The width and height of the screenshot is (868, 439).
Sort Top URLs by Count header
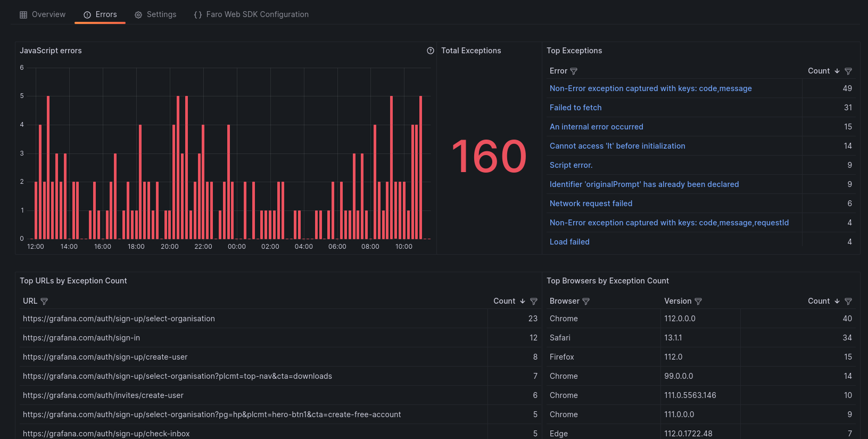(509, 301)
